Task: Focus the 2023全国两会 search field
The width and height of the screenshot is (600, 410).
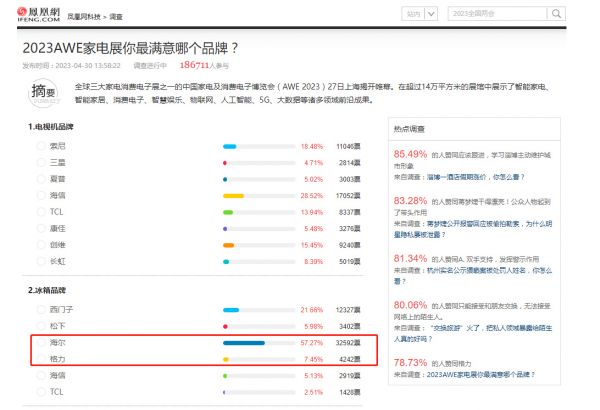Action: coord(490,15)
